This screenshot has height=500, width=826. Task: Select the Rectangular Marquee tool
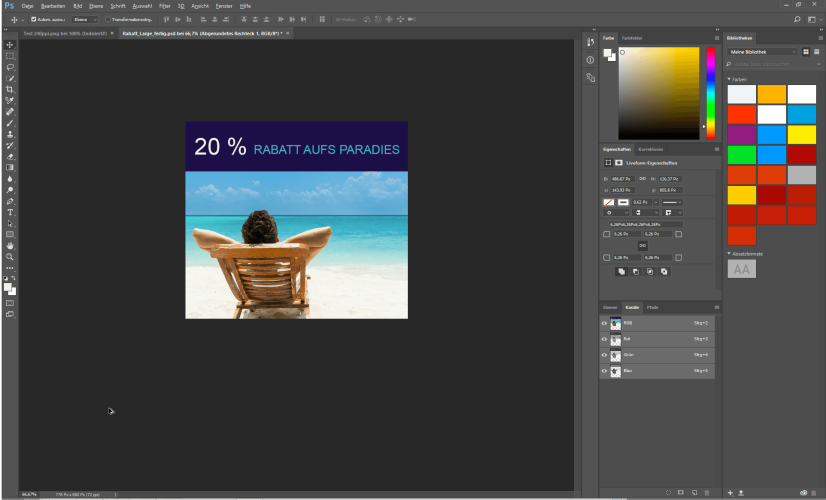pyautogui.click(x=10, y=56)
